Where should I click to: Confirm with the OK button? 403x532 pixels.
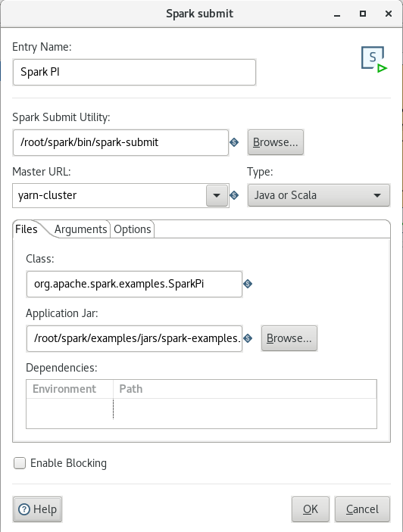311,509
